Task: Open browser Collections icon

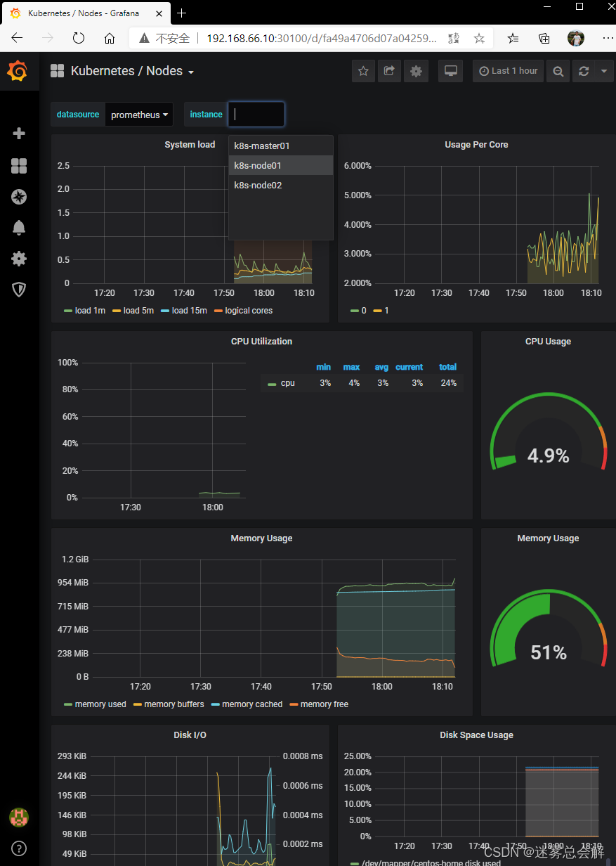Action: 544,39
